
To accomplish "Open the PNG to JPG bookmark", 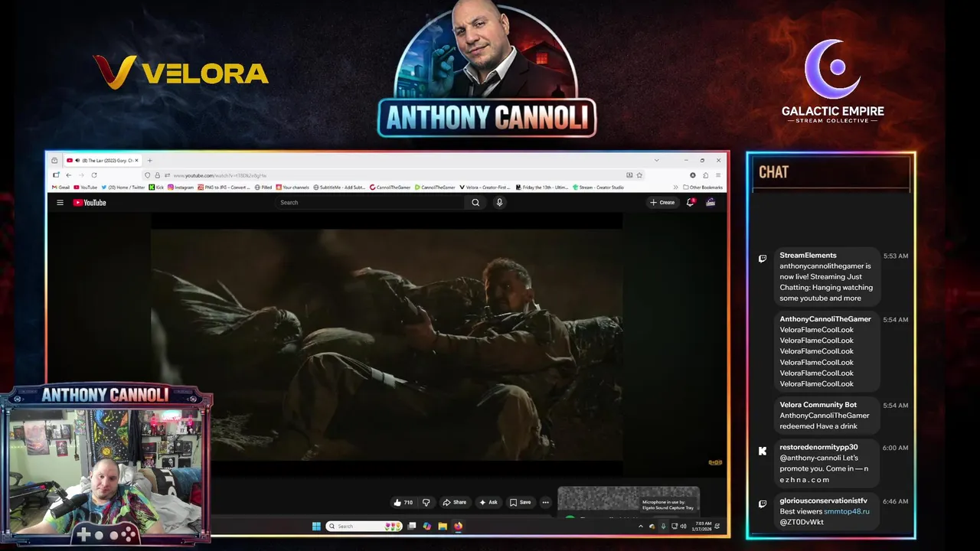I will point(224,187).
